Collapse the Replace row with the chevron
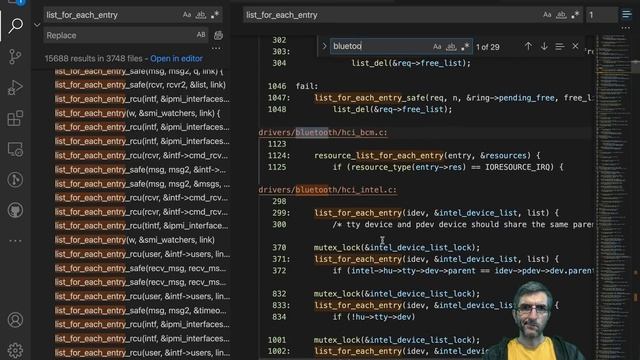The image size is (640, 360). (37, 25)
